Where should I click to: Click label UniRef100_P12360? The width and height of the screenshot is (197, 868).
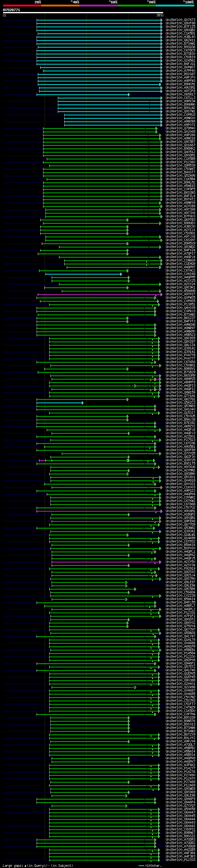[x=180, y=162]
